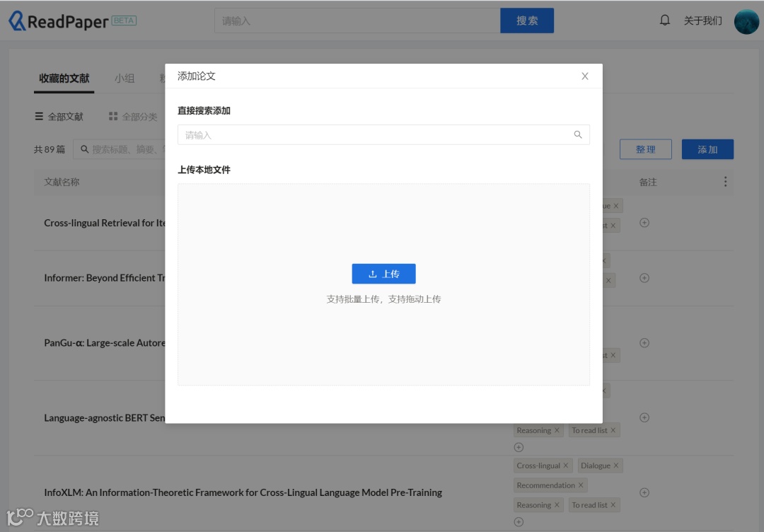The width and height of the screenshot is (764, 532).
Task: Add tag below InfoXLM tags
Action: (519, 522)
